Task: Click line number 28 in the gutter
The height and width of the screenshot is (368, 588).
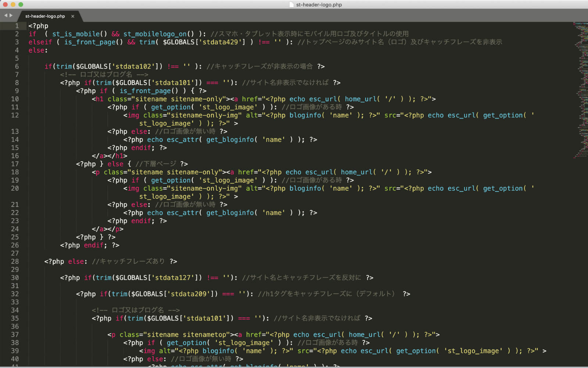Action: tap(15, 261)
